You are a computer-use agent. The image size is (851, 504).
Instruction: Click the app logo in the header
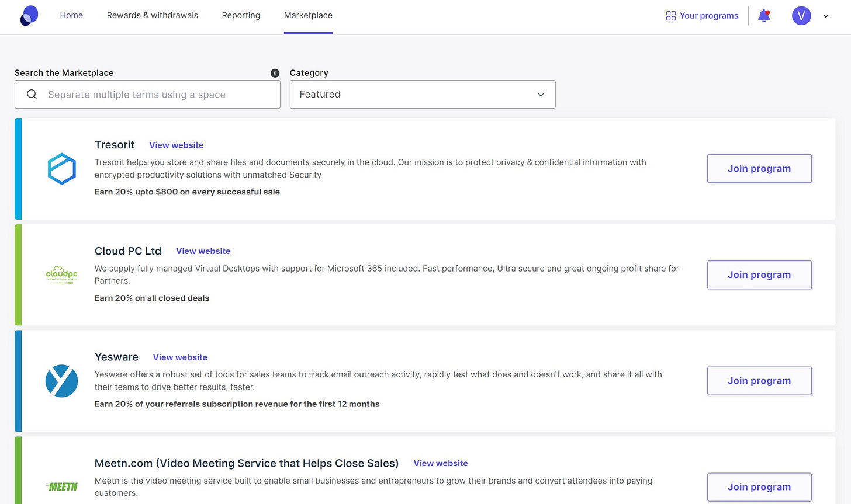[29, 16]
